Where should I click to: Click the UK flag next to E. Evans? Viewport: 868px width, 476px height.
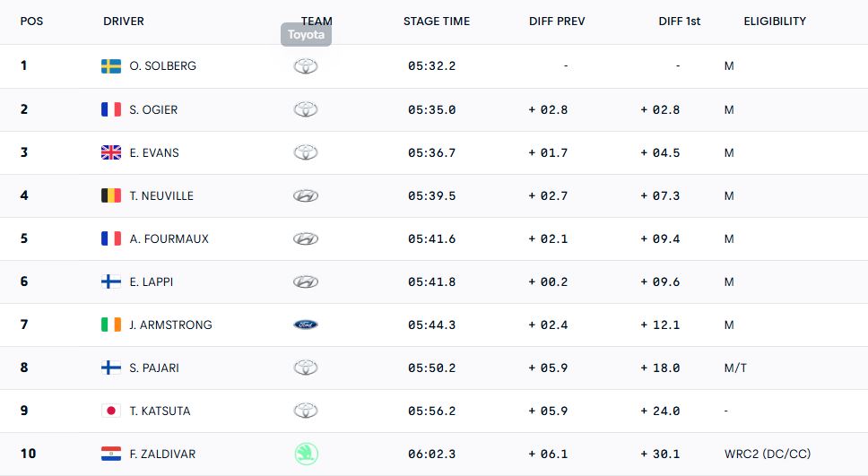(111, 152)
